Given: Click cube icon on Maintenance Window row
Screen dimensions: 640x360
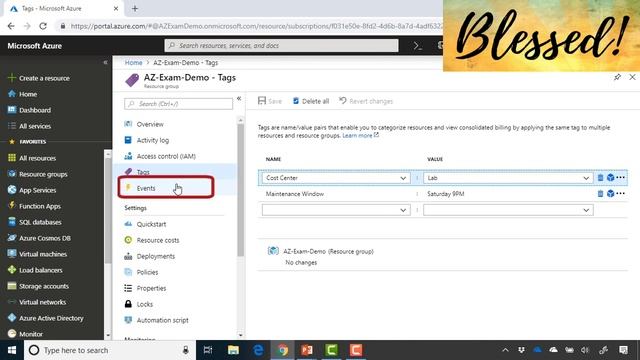Looking at the screenshot, I should 611,194.
